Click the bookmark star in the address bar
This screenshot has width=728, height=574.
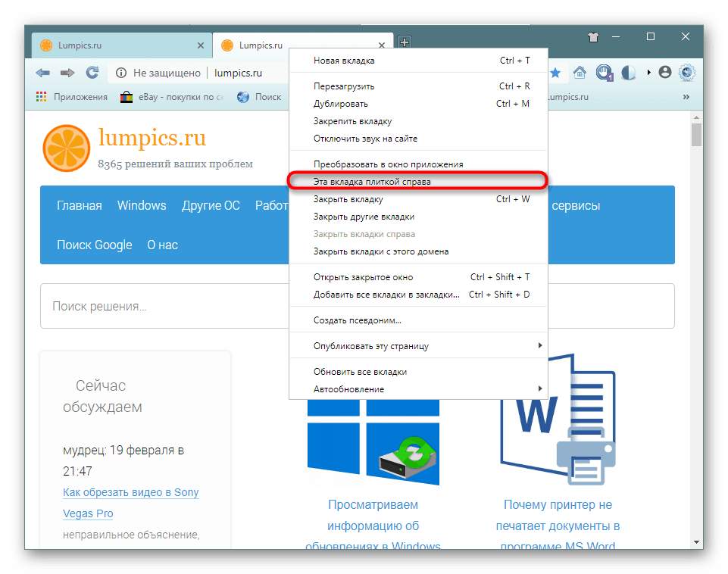(557, 72)
